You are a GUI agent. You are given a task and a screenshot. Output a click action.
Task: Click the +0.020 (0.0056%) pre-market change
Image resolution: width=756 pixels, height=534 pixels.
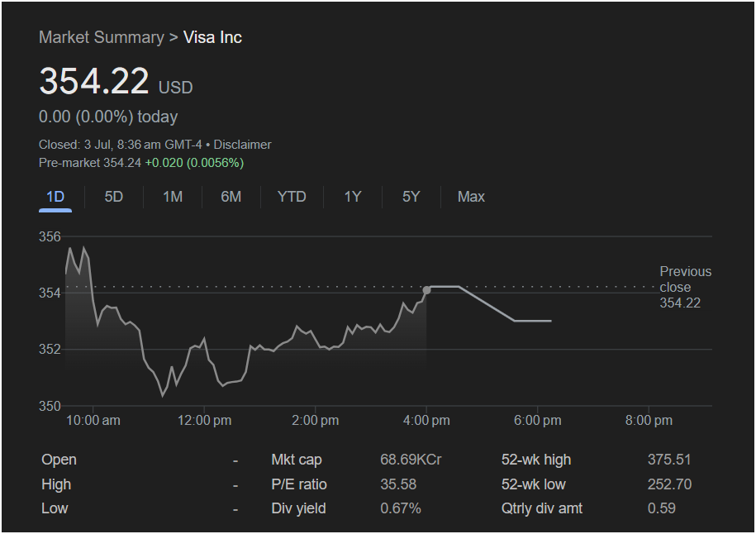(194, 163)
